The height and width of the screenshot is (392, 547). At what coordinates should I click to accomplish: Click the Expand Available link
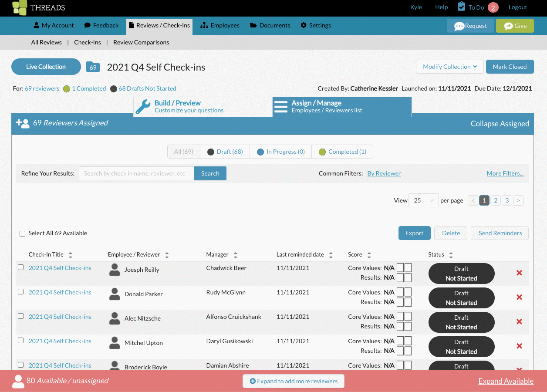coord(506,381)
